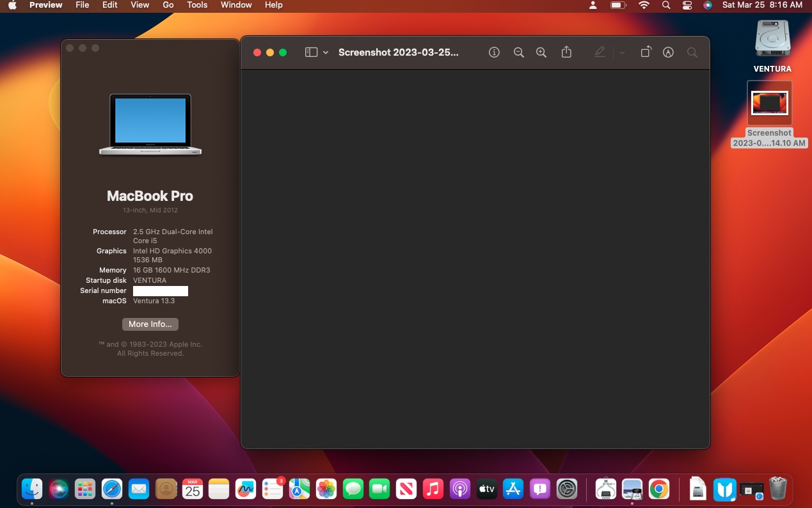Open Feedback Assistant from the Dock
This screenshot has width=812, height=508.
[540, 489]
